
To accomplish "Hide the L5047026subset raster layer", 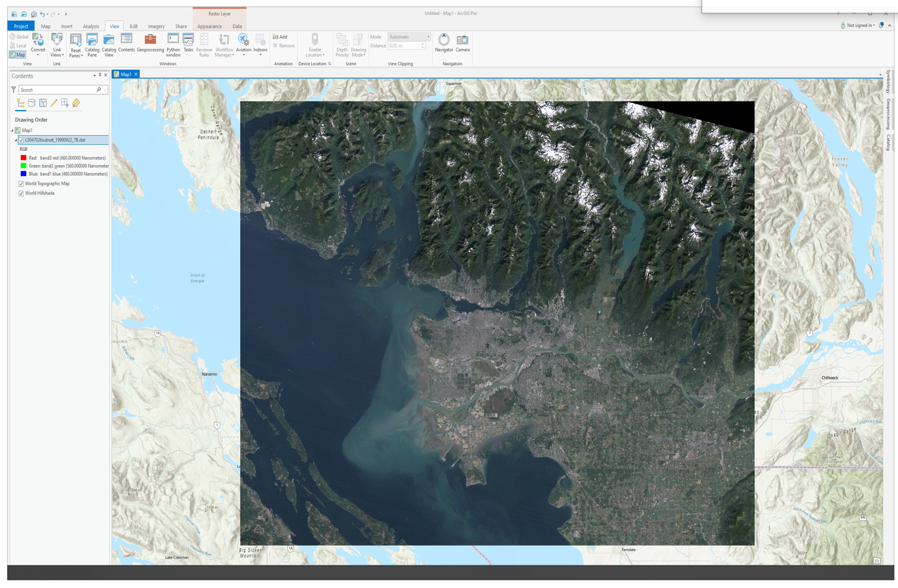I will [x=21, y=141].
